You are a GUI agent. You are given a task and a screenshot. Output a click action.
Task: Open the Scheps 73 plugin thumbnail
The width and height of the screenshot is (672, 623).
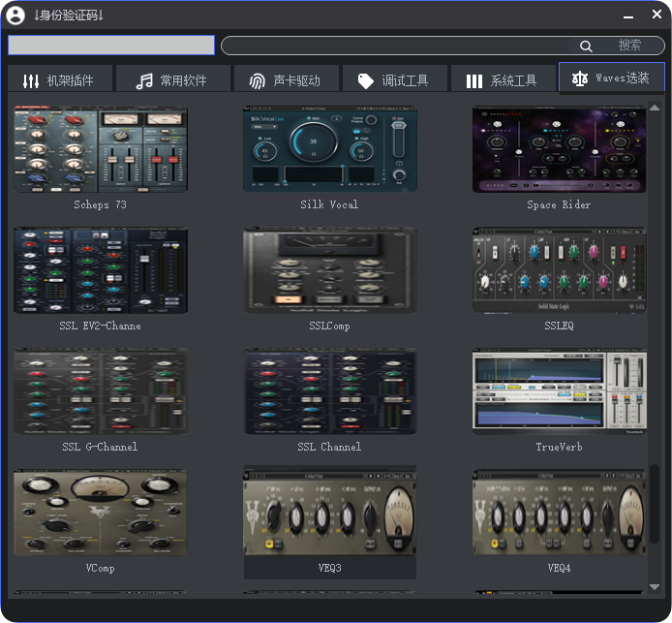pos(101,149)
